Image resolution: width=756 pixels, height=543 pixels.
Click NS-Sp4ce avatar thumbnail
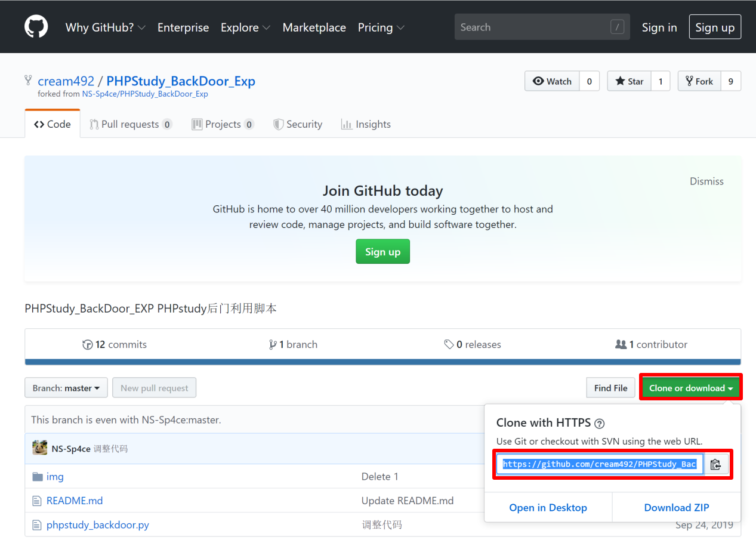coord(40,448)
